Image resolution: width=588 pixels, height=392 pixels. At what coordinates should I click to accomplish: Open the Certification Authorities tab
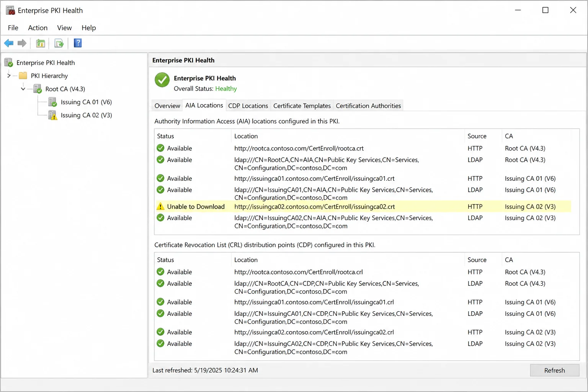coord(368,106)
